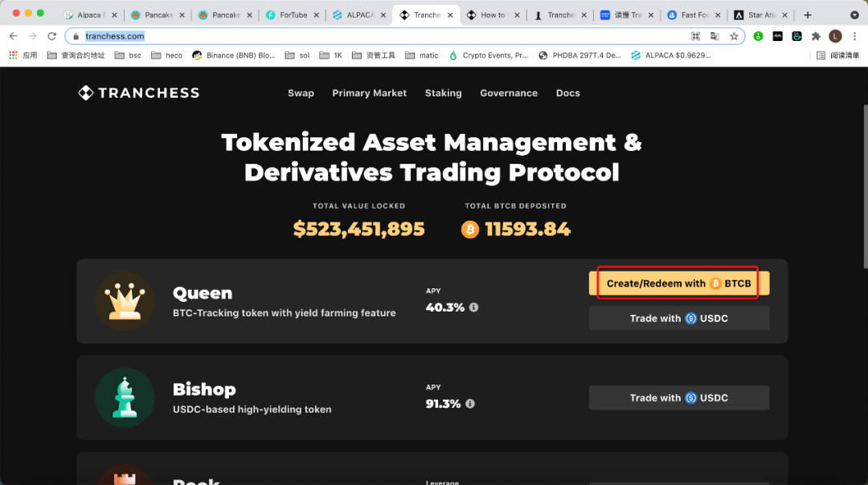Bookmark this page with the star
The image size is (868, 485).
point(734,36)
